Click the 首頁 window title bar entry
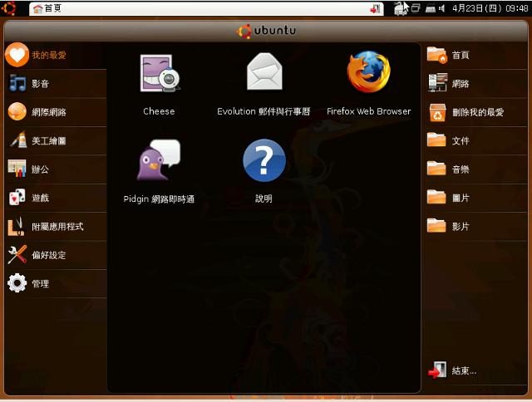This screenshot has height=402, width=532. [x=206, y=8]
